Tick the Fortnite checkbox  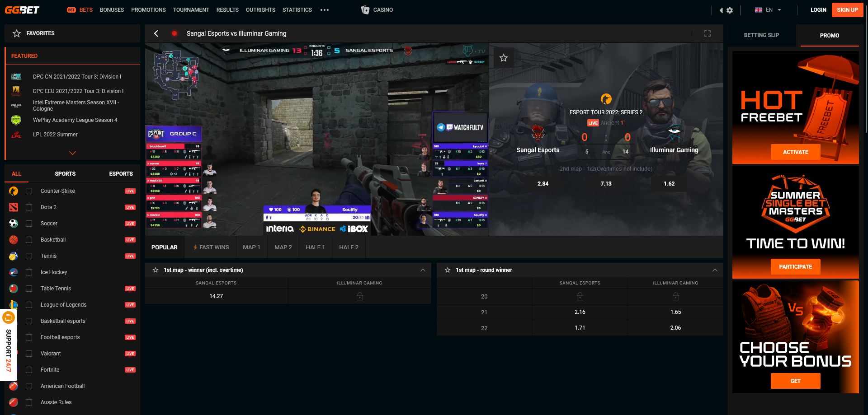[x=29, y=370]
